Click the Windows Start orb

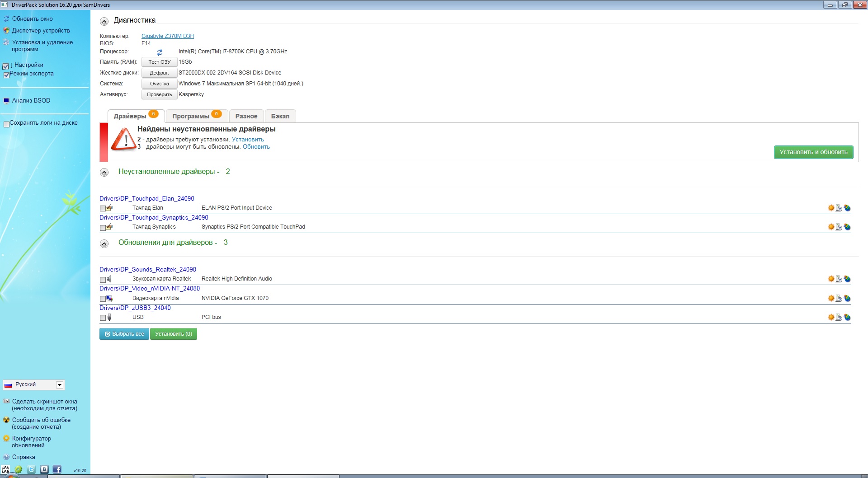click(12, 476)
